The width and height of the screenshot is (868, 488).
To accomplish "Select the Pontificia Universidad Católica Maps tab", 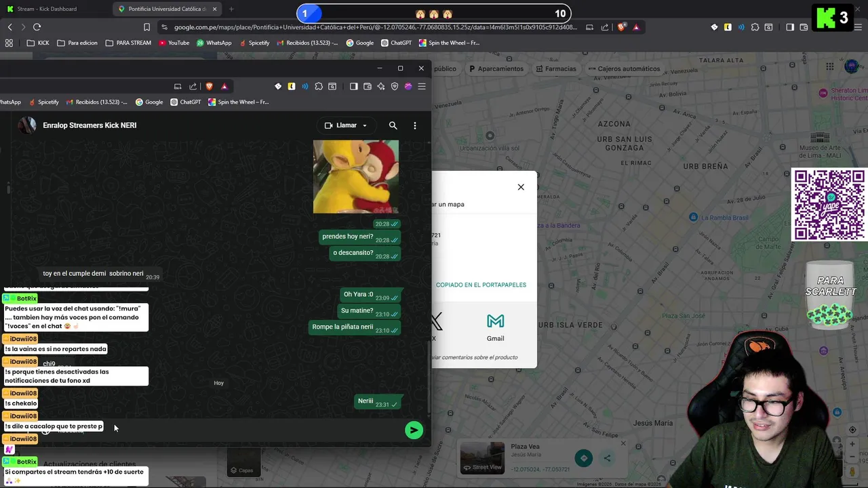I will (167, 9).
